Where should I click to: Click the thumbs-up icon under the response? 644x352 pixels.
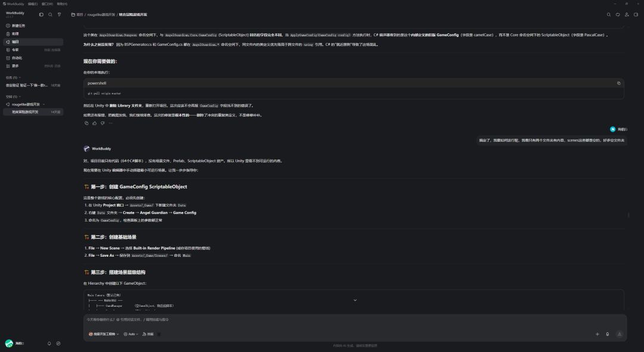(x=94, y=123)
